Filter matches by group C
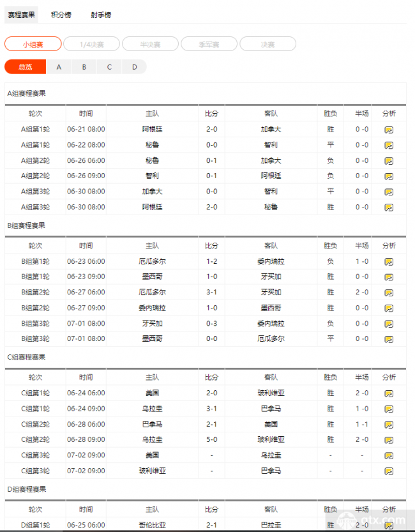This screenshot has height=532, width=415. click(109, 67)
